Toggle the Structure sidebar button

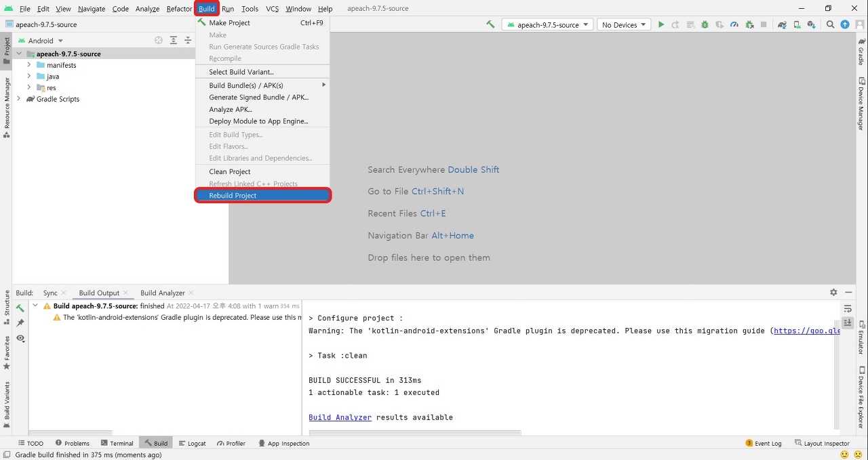pyautogui.click(x=6, y=307)
